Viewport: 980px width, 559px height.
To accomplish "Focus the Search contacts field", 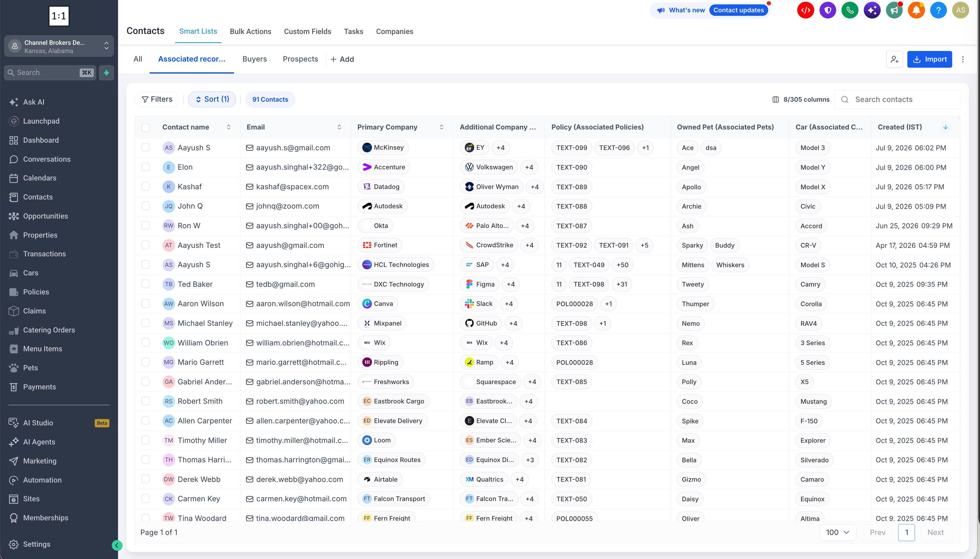I will point(897,99).
